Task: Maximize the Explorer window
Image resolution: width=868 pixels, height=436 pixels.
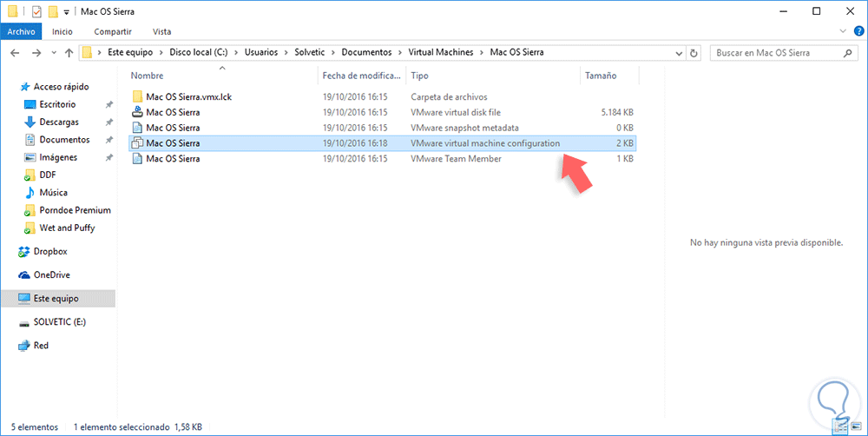Action: coord(817,11)
